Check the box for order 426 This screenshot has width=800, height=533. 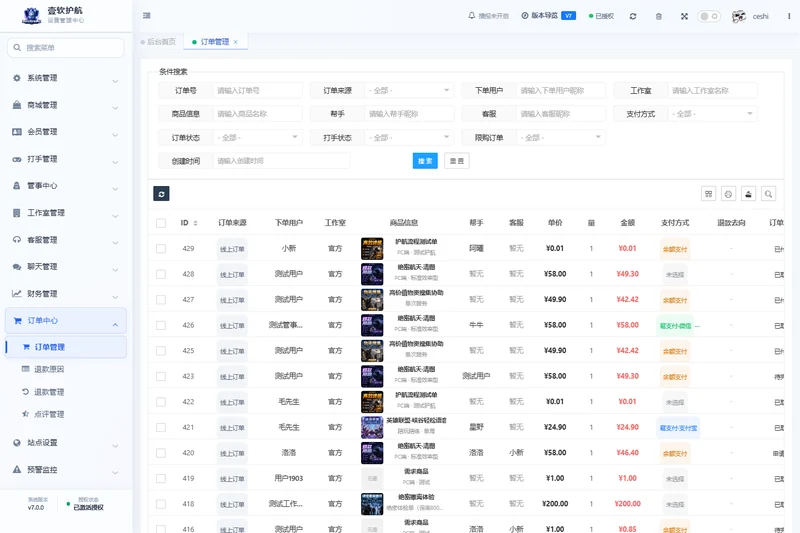161,325
